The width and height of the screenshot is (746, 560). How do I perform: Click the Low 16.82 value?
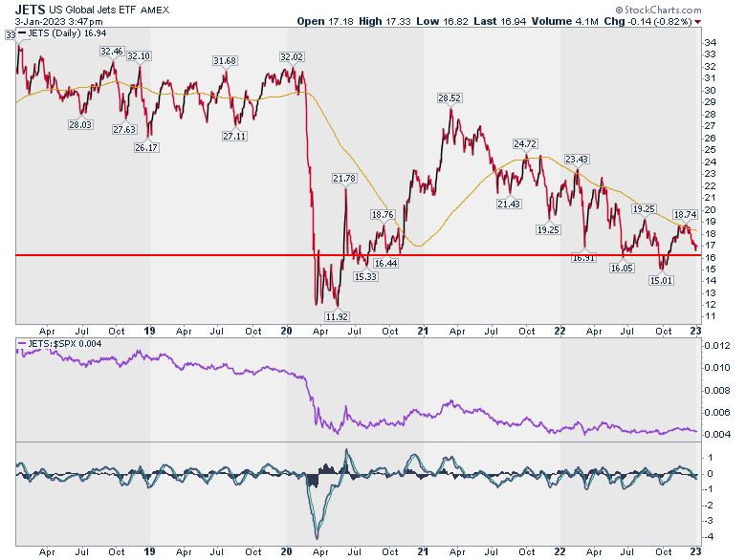click(455, 21)
